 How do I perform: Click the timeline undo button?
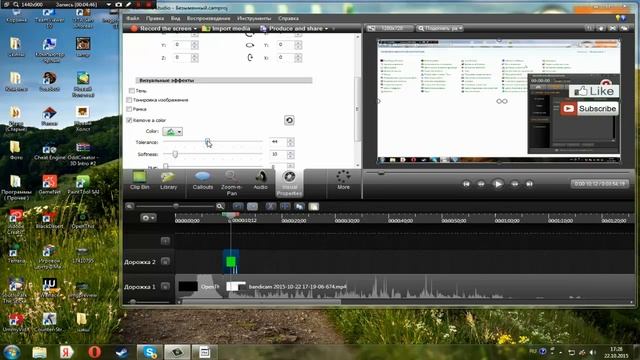click(x=238, y=207)
